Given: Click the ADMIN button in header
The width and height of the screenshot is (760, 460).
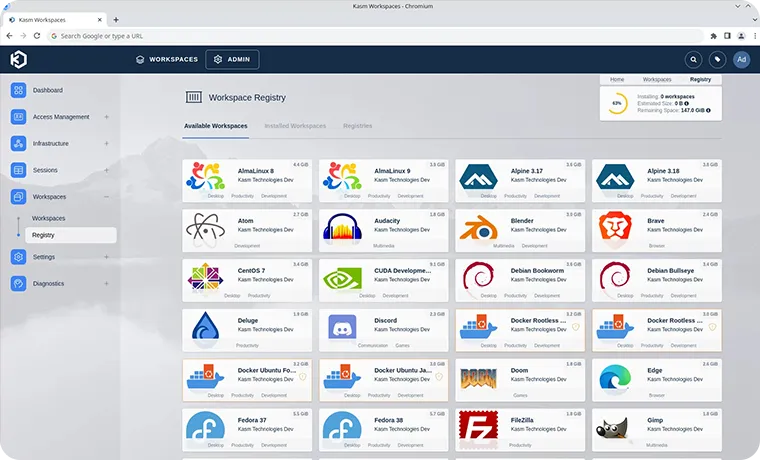Looking at the screenshot, I should point(232,60).
